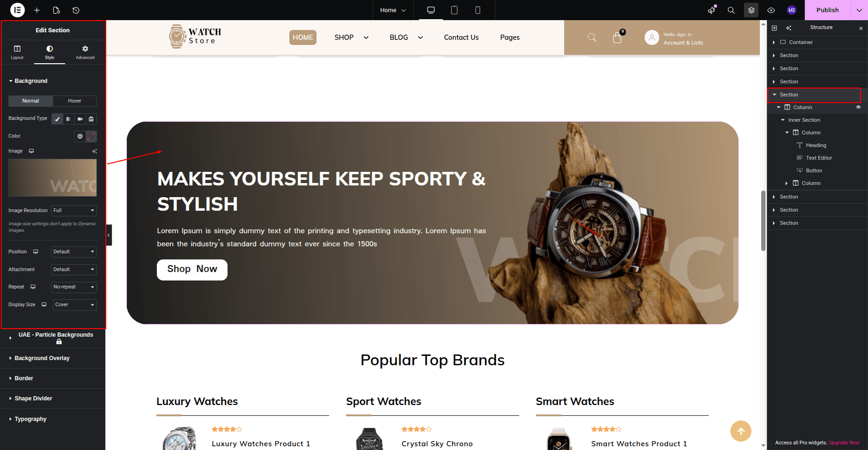Open the Image Resolution dropdown
The image size is (868, 450).
coord(74,211)
